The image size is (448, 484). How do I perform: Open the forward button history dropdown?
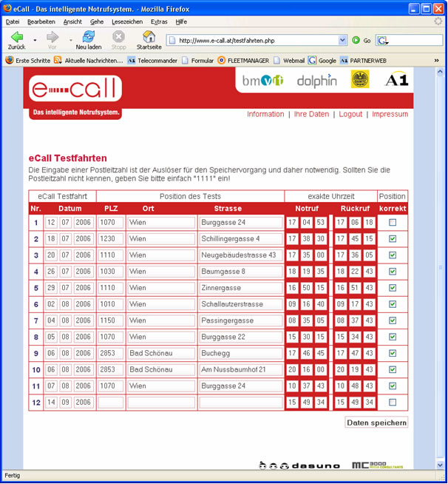tap(71, 40)
